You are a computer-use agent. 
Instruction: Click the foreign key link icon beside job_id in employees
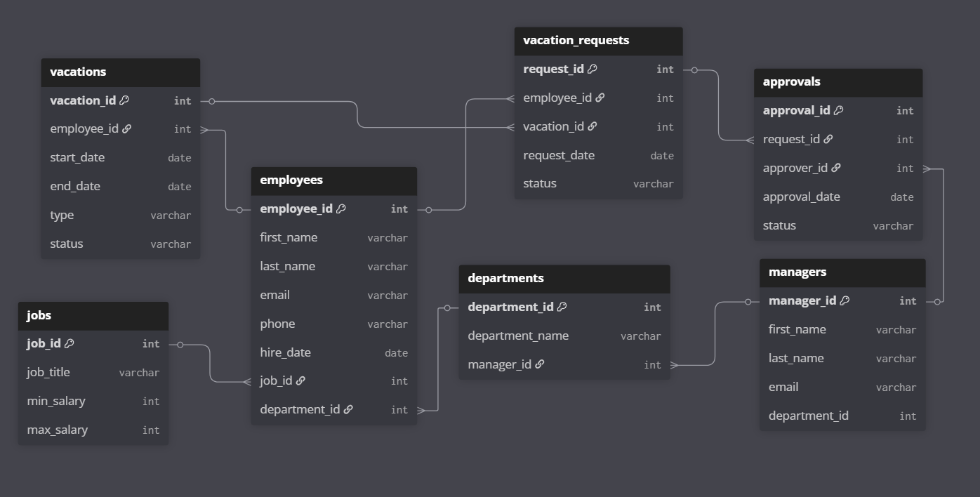tap(300, 380)
